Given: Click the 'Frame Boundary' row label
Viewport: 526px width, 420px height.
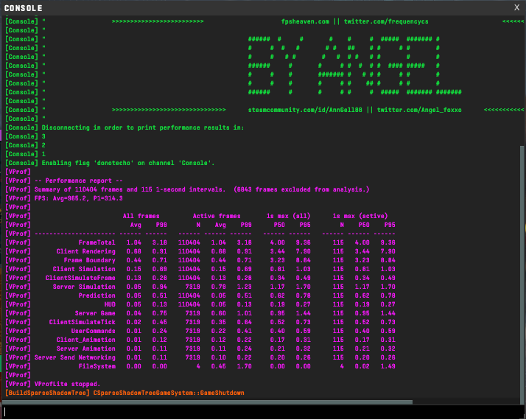Looking at the screenshot, I should (x=90, y=260).
